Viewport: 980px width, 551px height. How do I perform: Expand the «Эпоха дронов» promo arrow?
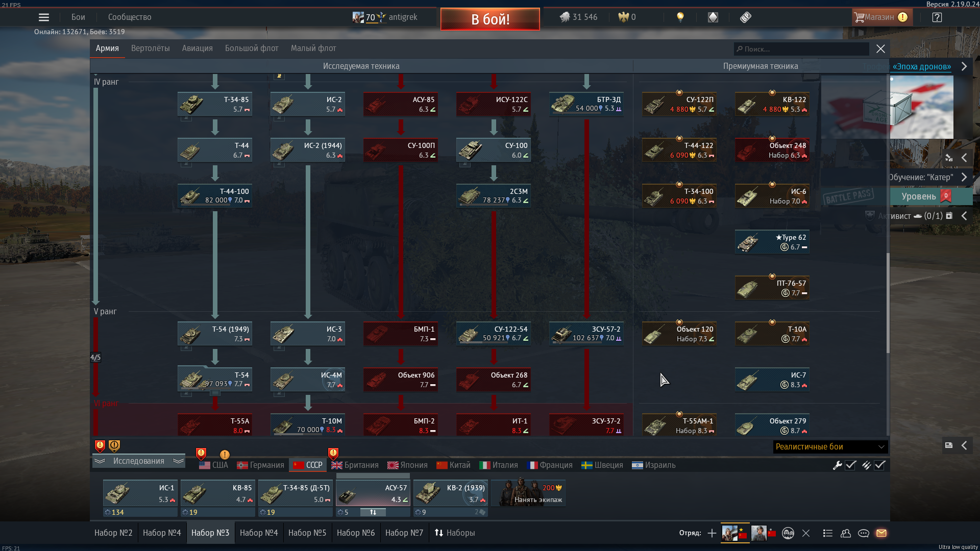click(964, 67)
